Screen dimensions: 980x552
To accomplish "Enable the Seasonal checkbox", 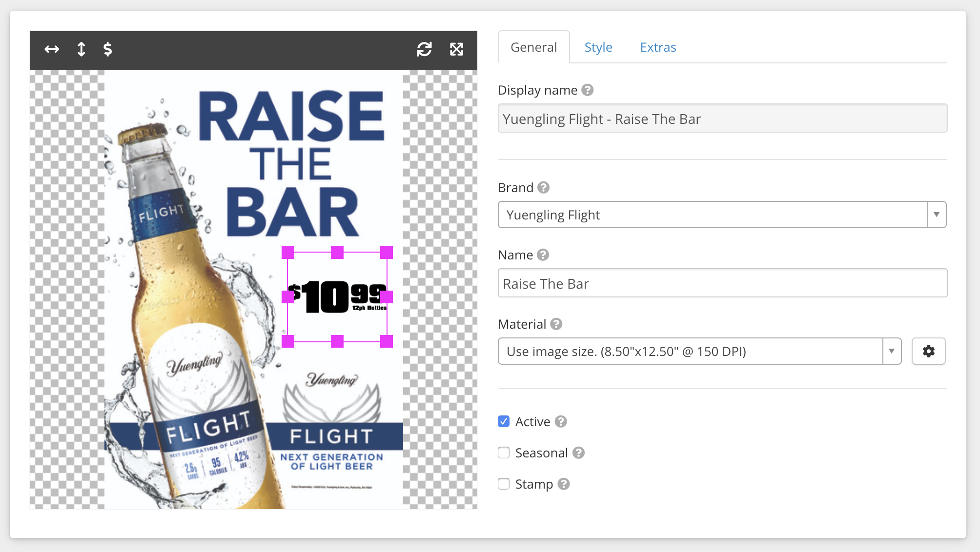I will tap(504, 453).
